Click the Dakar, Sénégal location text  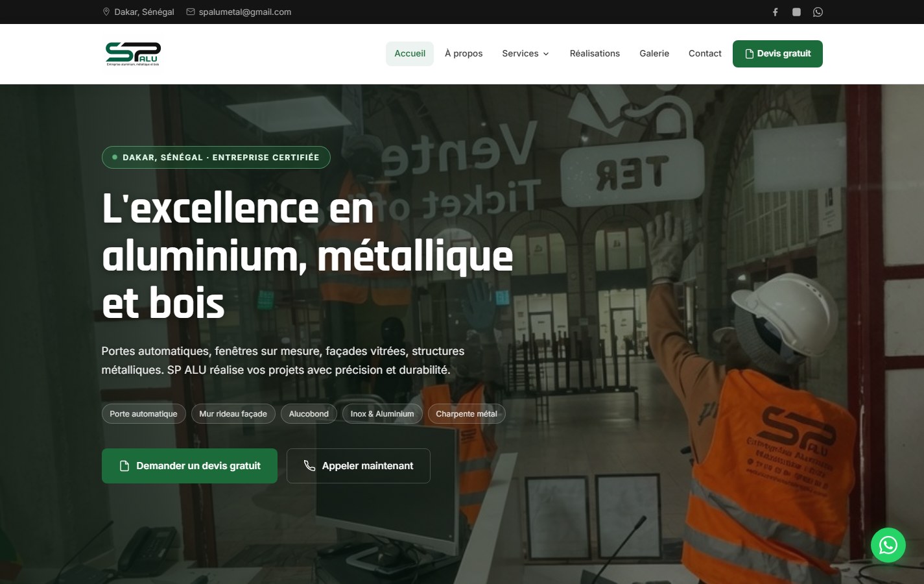[144, 12]
